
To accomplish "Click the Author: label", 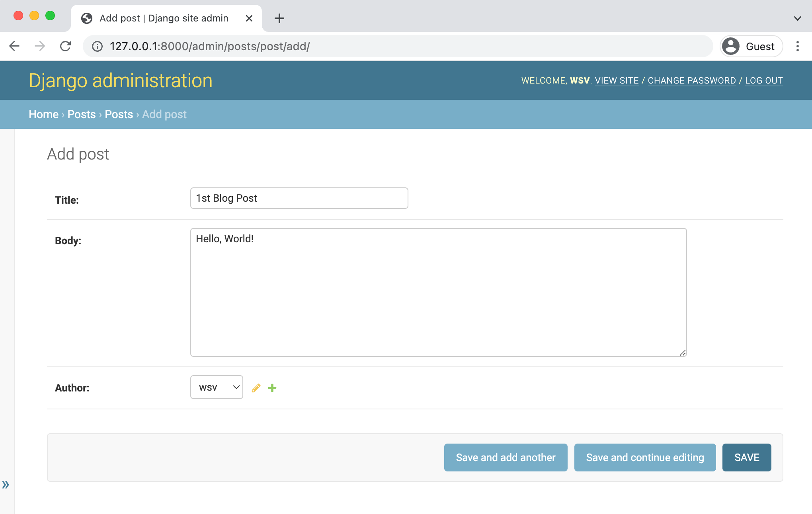I will tap(72, 388).
